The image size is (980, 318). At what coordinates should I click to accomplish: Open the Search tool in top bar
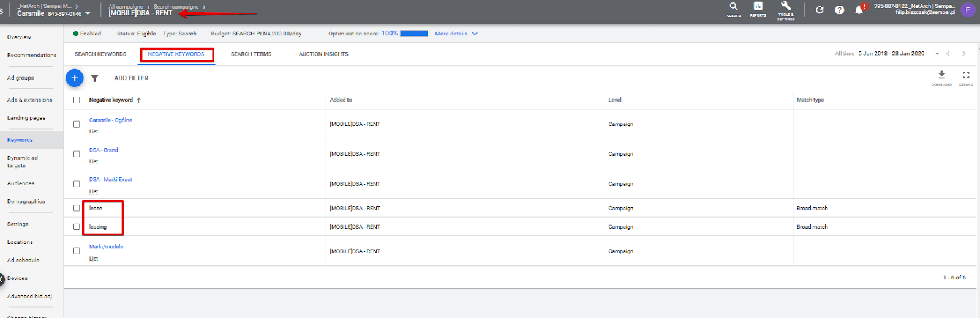coord(734,9)
